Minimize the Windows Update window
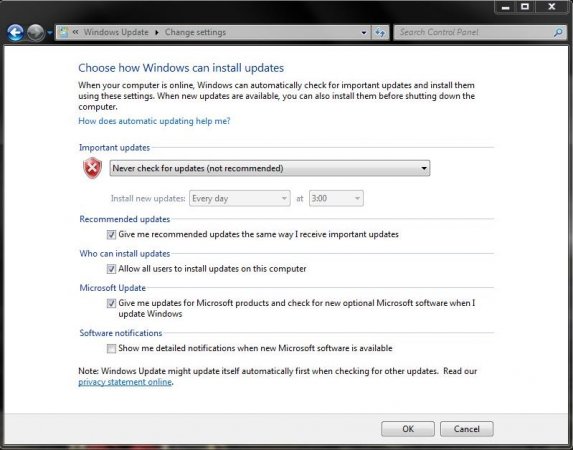The width and height of the screenshot is (573, 450). point(506,7)
